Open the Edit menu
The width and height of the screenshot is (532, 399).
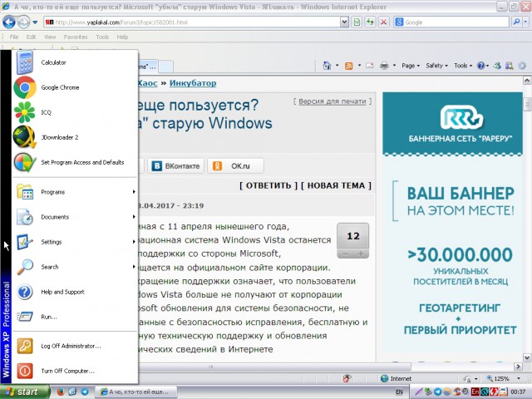coord(31,37)
